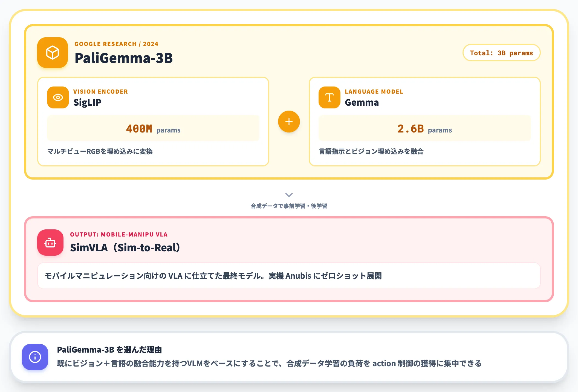Click the SimVLA (Sim-to-Real) heading

125,247
